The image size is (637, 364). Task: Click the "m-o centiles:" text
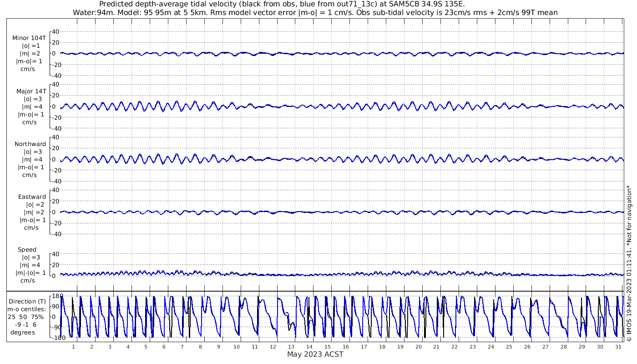click(26, 309)
